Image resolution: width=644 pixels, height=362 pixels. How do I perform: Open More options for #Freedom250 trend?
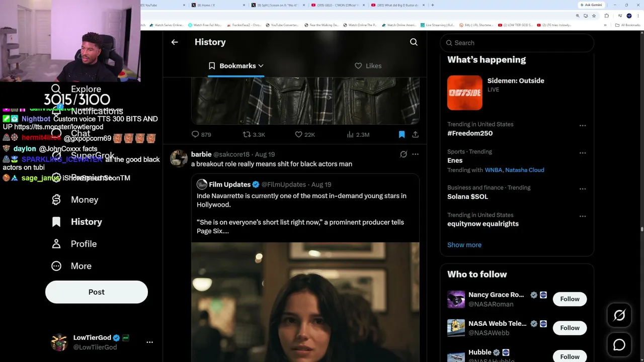(583, 125)
